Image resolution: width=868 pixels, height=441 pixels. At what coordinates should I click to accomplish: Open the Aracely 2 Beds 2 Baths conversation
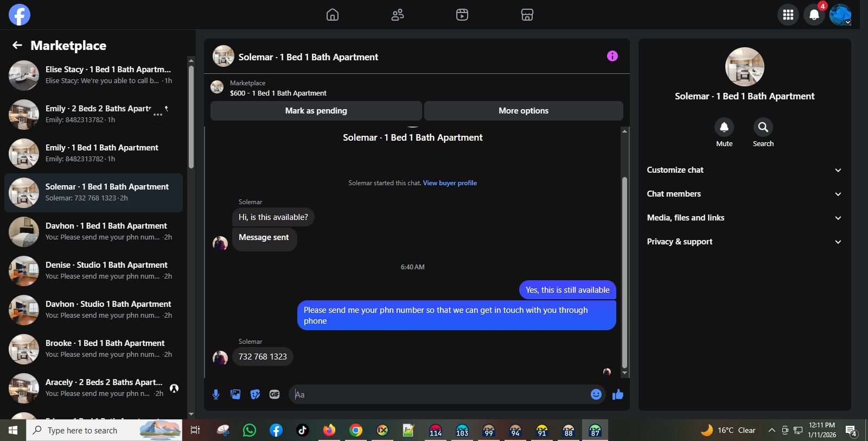pyautogui.click(x=93, y=388)
